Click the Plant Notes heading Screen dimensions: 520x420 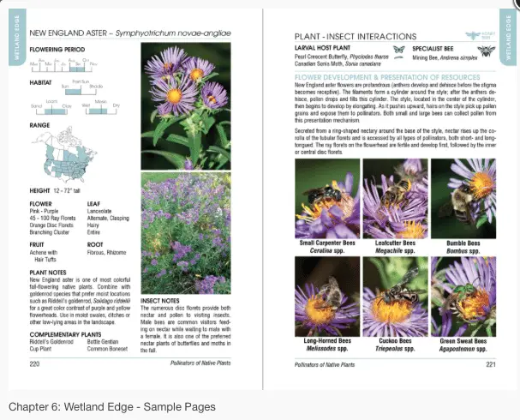(48, 273)
